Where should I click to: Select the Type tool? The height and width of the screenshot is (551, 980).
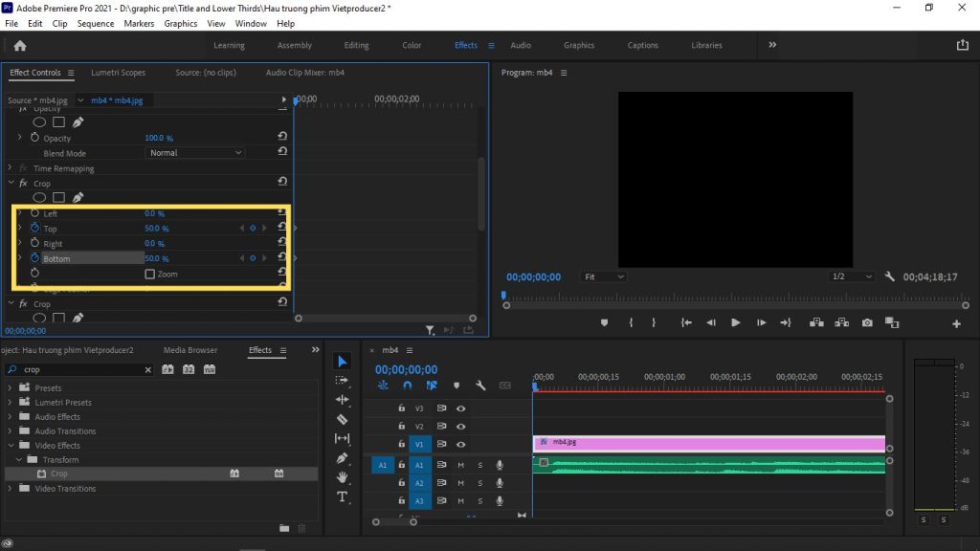(343, 496)
